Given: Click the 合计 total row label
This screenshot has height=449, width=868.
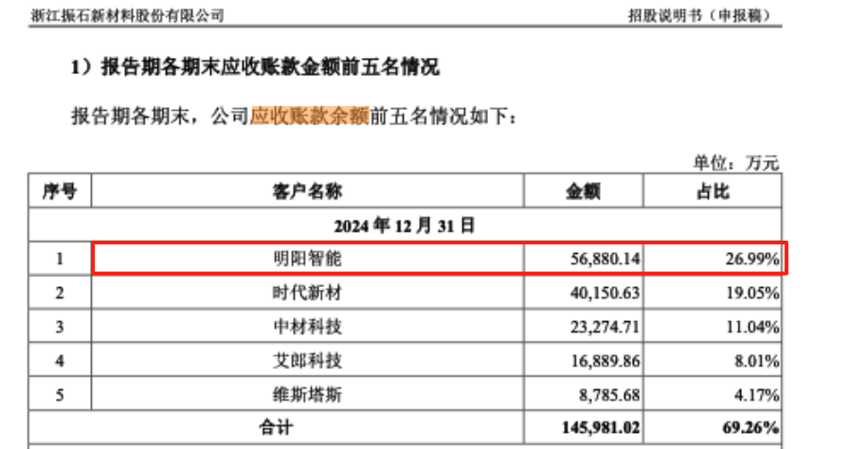Looking at the screenshot, I should click(x=277, y=427).
